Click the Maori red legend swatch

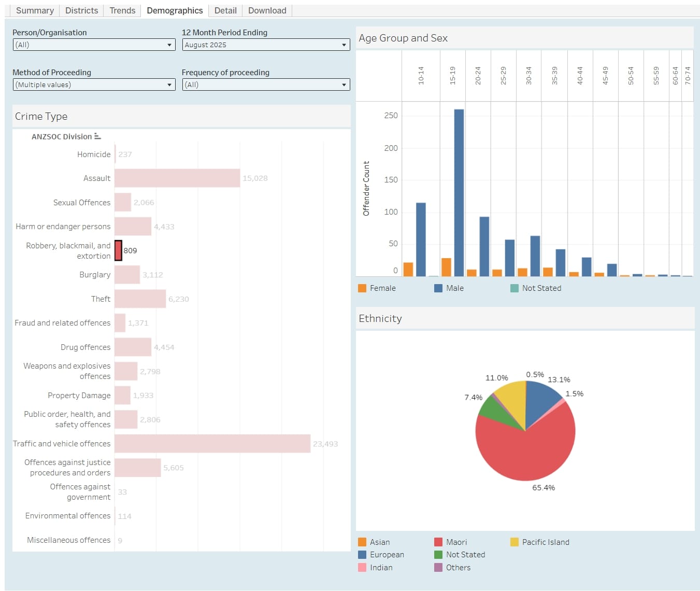438,542
